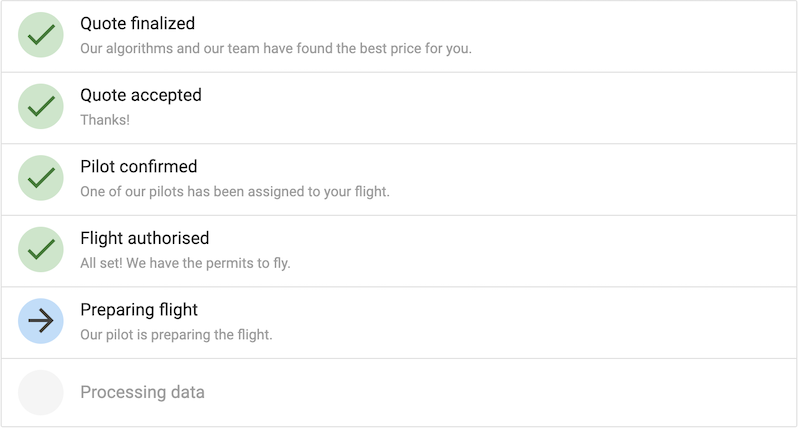Open the Flight authorised step title
Screen dimensions: 798x428
[x=145, y=238]
